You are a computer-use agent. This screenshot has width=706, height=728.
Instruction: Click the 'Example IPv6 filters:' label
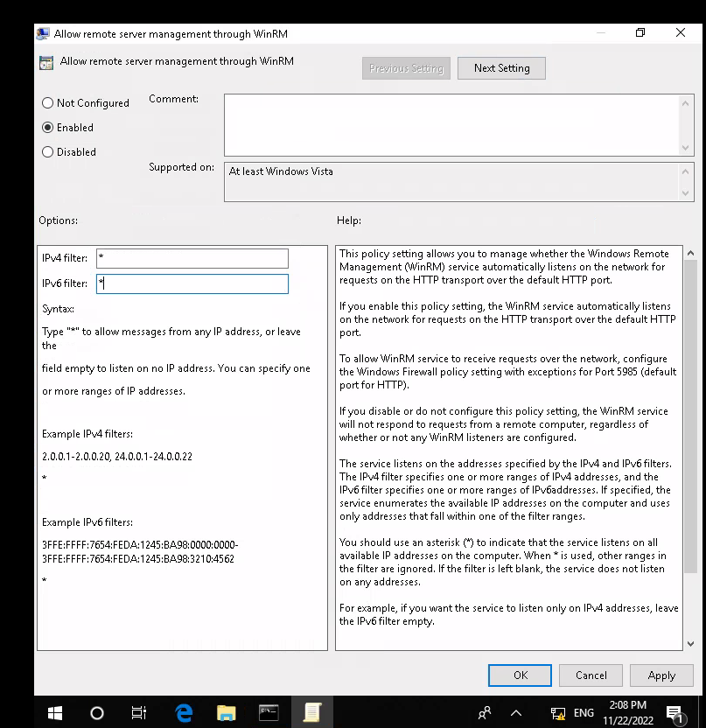(87, 522)
